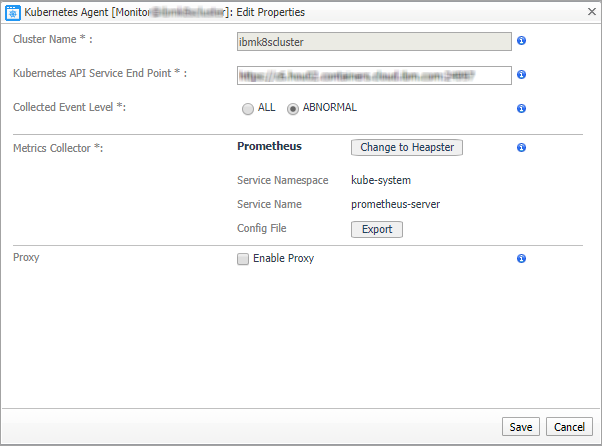Click the prometheus-server service name value
The image size is (602, 446).
396,204
